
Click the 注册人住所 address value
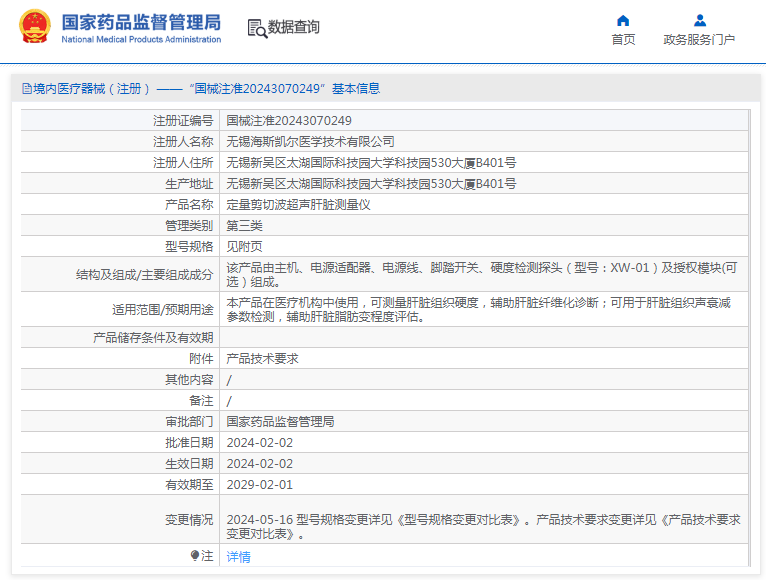click(371, 163)
